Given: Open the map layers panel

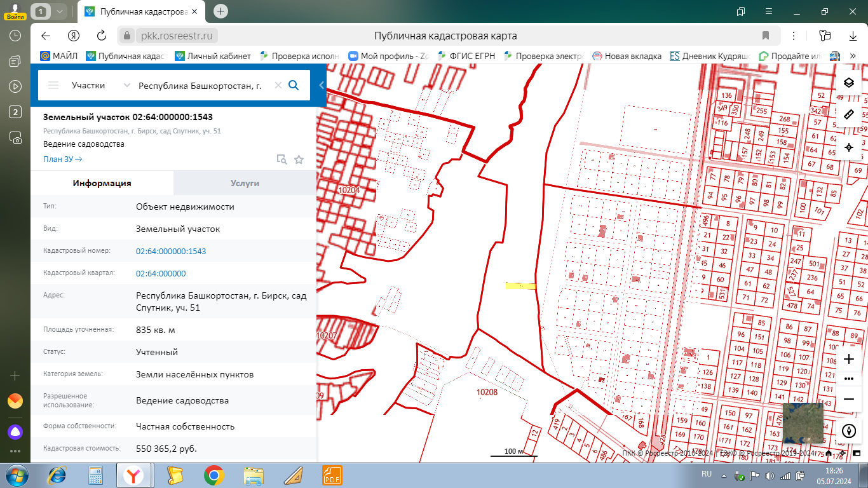Looking at the screenshot, I should 848,83.
